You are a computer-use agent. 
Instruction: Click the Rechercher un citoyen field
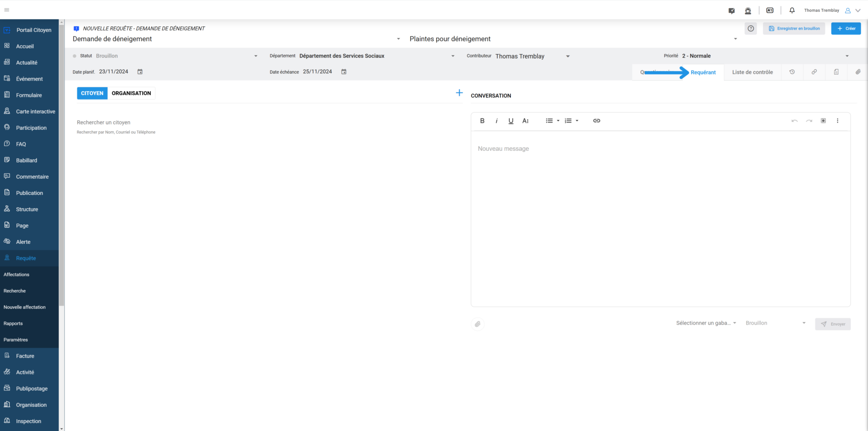[x=269, y=122]
